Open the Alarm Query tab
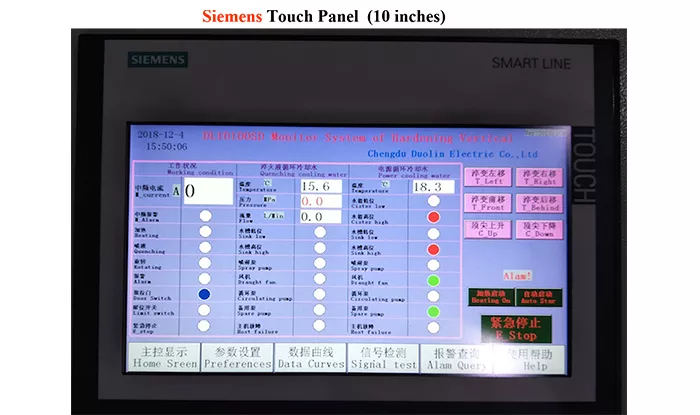This screenshot has width=700, height=415. [456, 359]
